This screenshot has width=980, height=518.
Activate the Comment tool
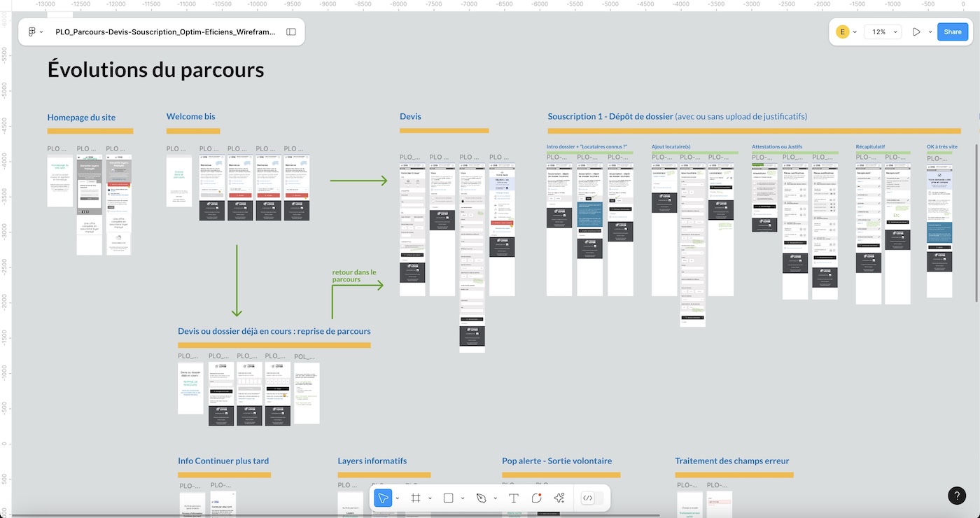pos(536,498)
